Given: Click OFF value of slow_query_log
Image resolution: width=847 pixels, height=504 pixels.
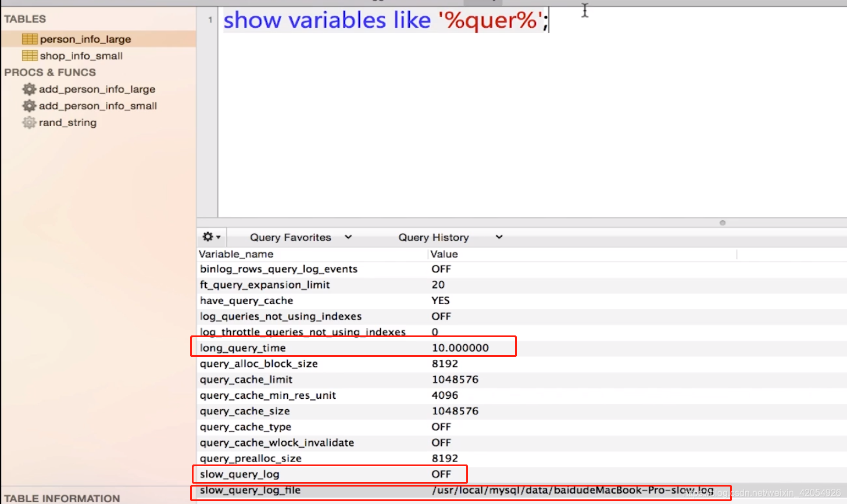Looking at the screenshot, I should 441,474.
